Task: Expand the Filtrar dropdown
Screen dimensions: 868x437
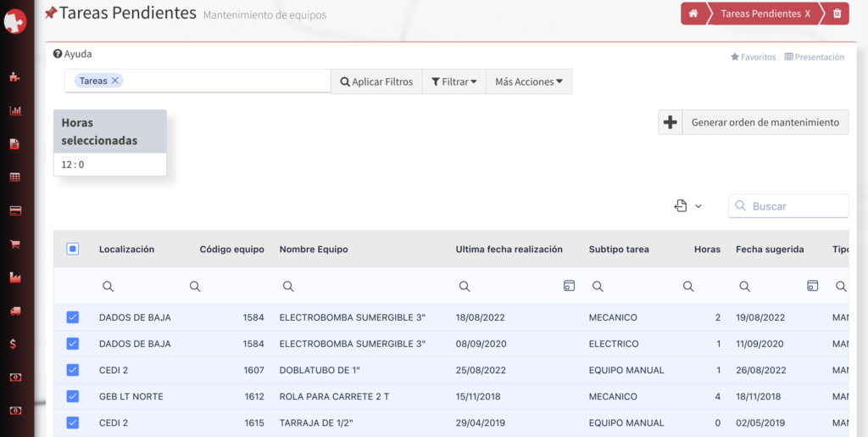Action: pyautogui.click(x=453, y=81)
